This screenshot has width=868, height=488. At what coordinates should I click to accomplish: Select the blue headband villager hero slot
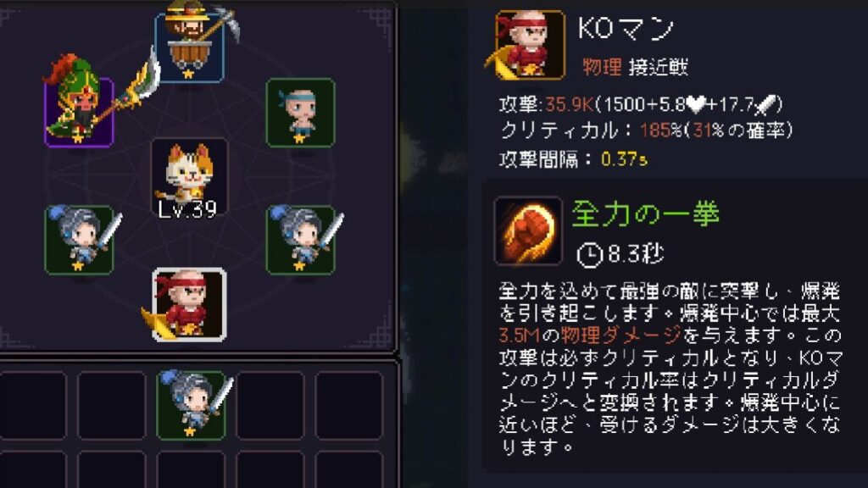tap(301, 113)
